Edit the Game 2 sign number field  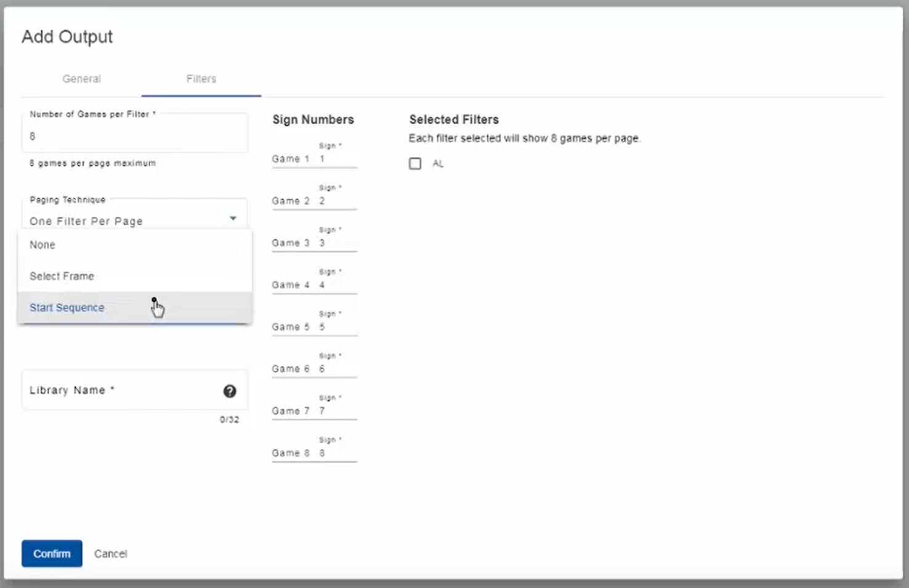coord(336,201)
